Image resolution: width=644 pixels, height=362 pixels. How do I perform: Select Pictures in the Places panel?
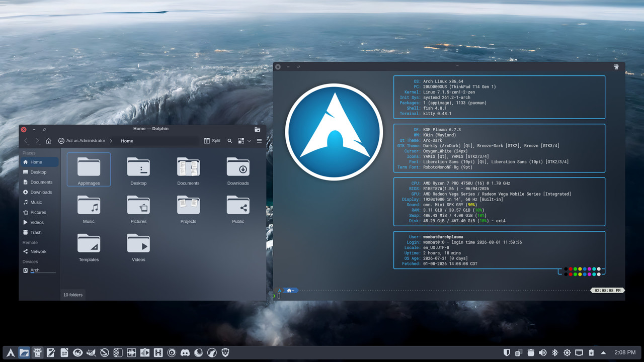point(39,212)
